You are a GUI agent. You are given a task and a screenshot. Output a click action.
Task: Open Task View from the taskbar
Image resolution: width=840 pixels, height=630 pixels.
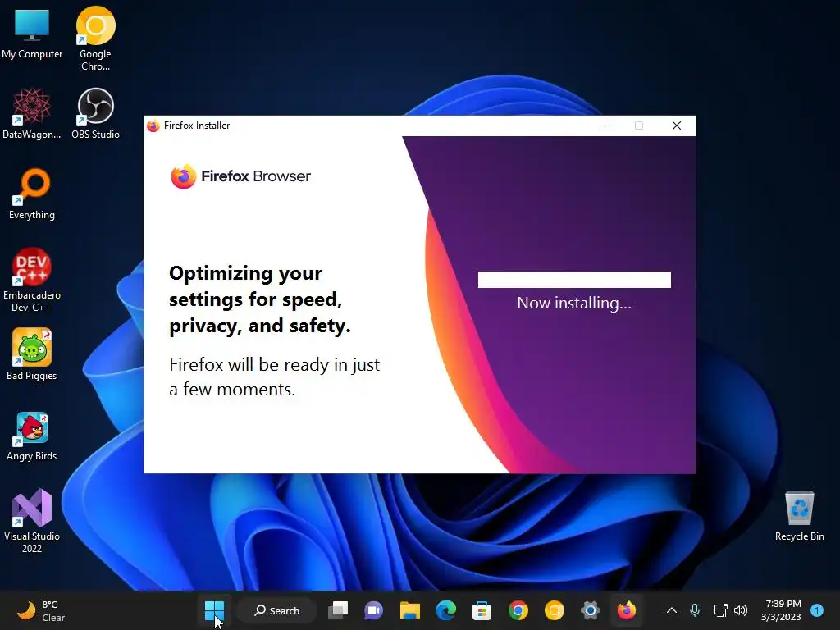[338, 610]
